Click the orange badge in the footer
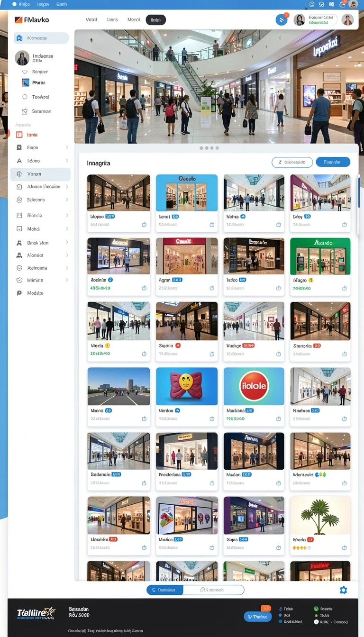The width and height of the screenshot is (364, 637). 266,608
